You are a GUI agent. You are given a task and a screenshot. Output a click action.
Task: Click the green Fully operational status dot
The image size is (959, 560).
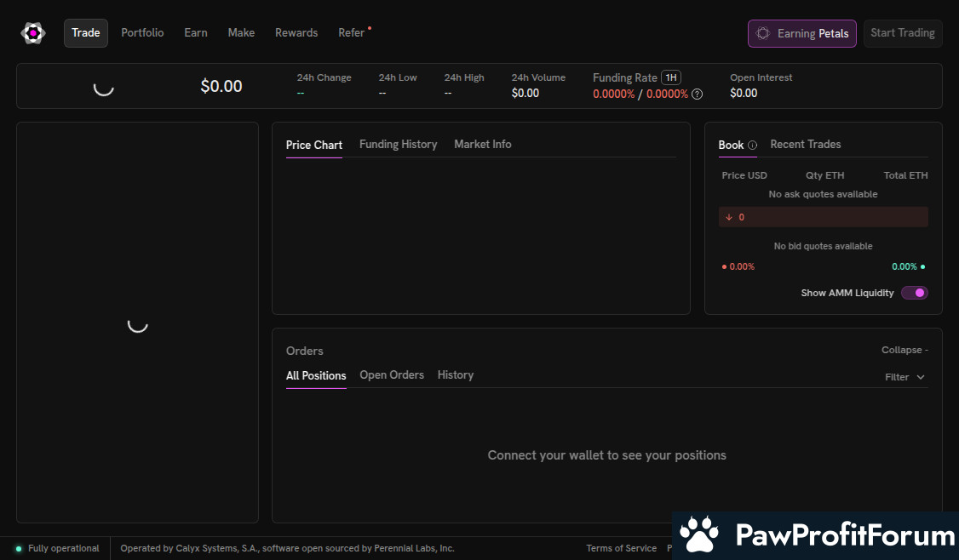19,549
